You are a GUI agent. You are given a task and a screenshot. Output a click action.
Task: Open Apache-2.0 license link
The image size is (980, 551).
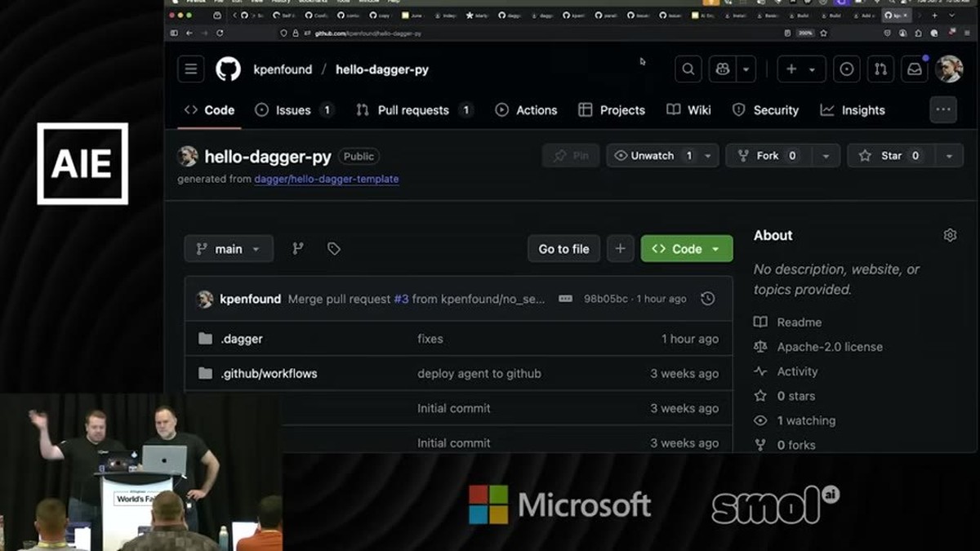(830, 347)
